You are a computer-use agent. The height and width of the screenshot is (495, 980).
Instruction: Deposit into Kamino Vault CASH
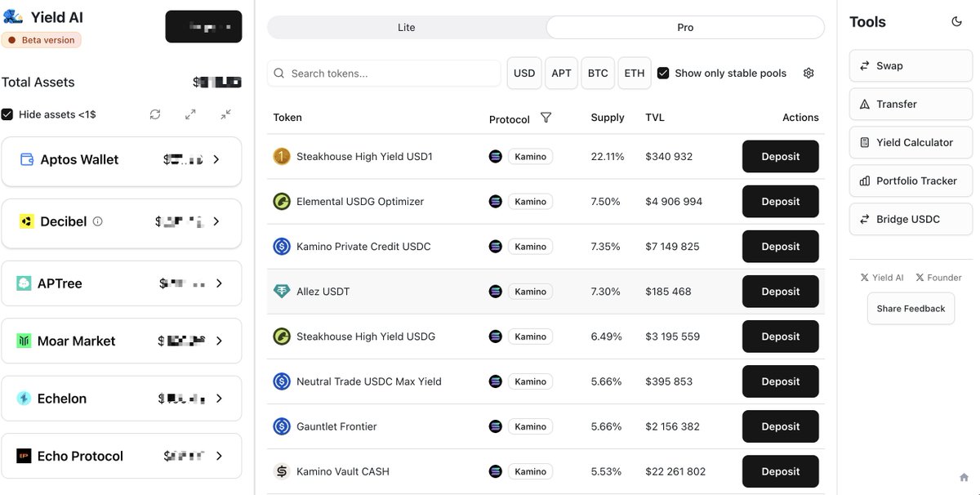coord(781,471)
